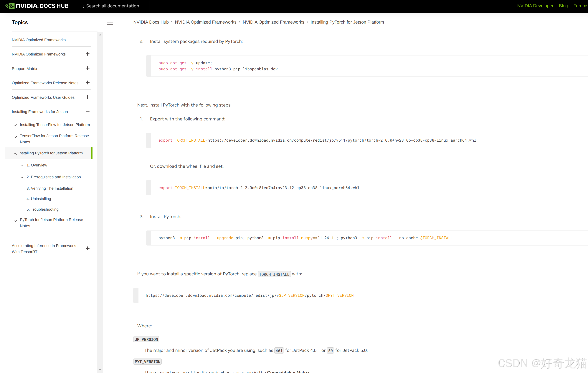Focus the Search all documentation field

[x=113, y=6]
